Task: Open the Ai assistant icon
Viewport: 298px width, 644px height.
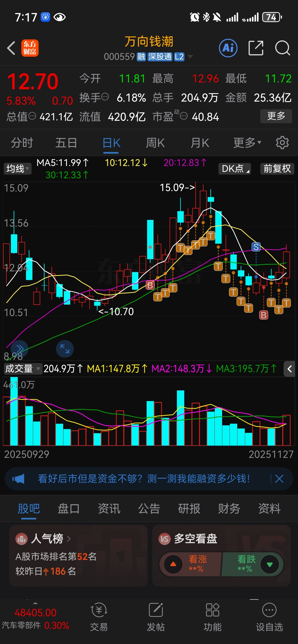Action: click(228, 48)
